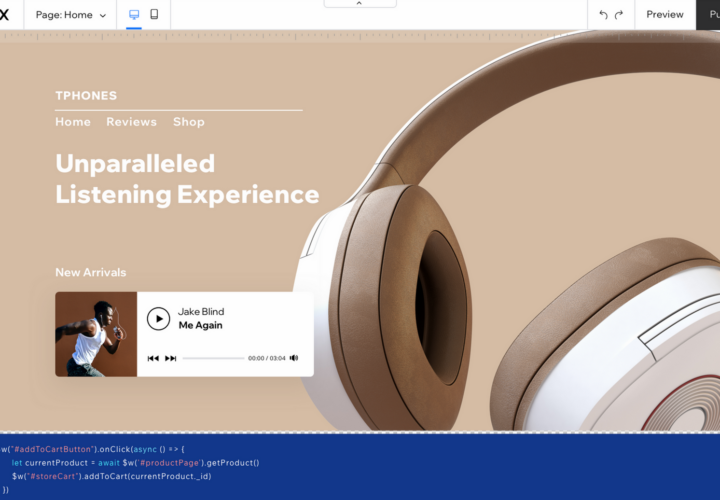Open the Shop menu link
Viewport: 720px width, 500px height.
[x=189, y=122]
